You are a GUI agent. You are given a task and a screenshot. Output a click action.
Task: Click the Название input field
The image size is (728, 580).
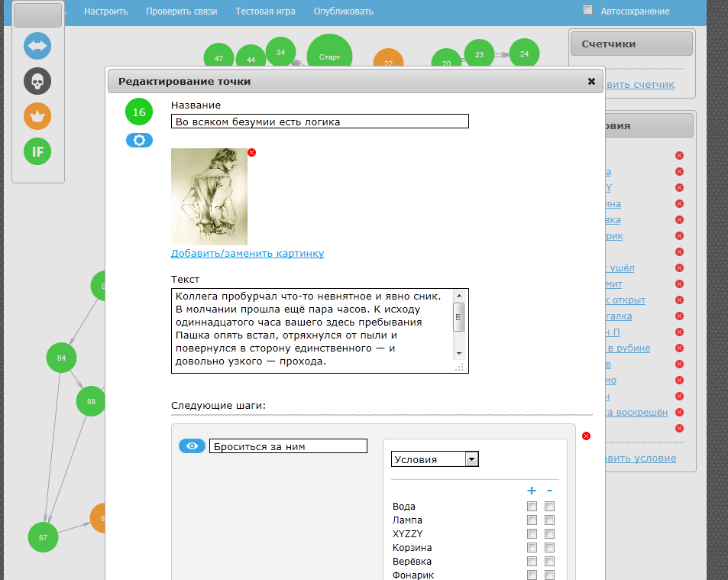click(320, 122)
